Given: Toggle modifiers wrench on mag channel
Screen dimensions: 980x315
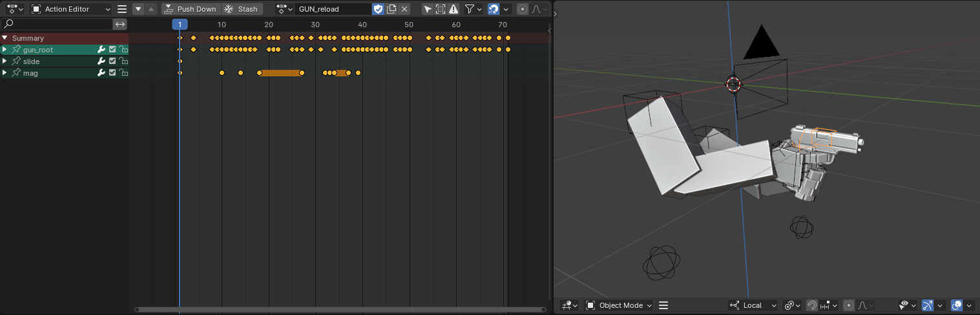Looking at the screenshot, I should (101, 73).
